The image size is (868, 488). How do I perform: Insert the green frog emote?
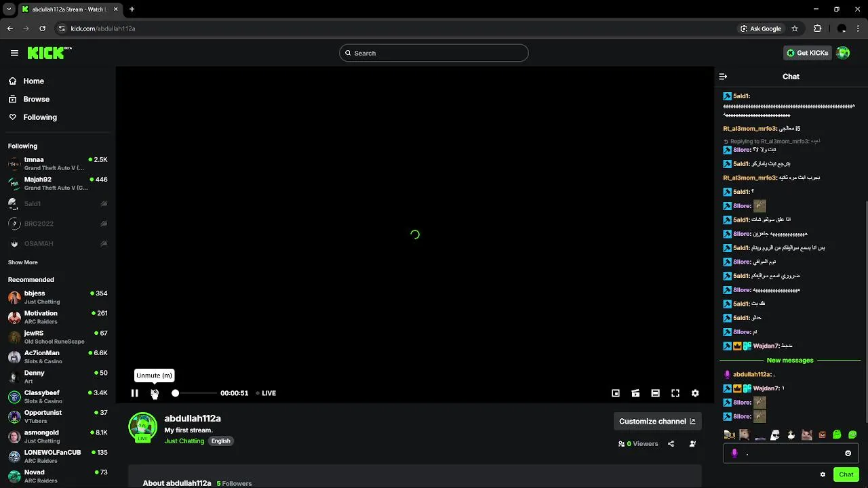[x=837, y=434]
